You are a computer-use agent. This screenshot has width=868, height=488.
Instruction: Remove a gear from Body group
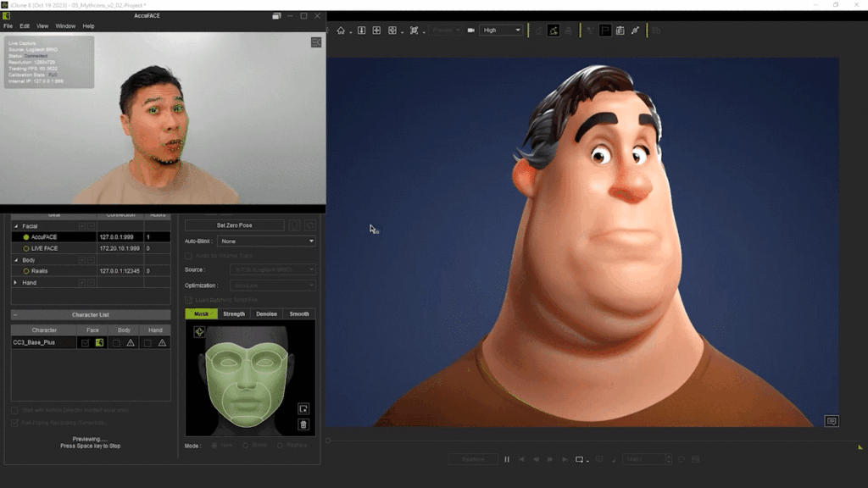click(92, 260)
